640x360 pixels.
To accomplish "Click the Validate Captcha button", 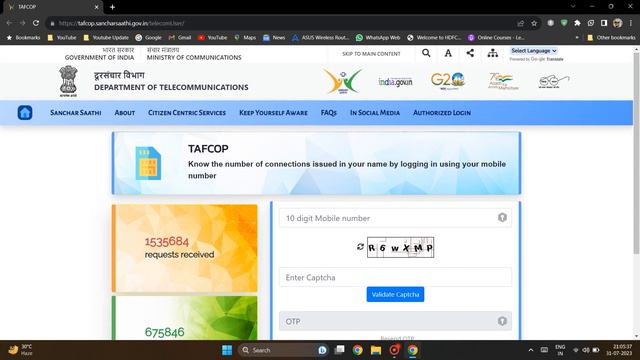I will [x=395, y=294].
